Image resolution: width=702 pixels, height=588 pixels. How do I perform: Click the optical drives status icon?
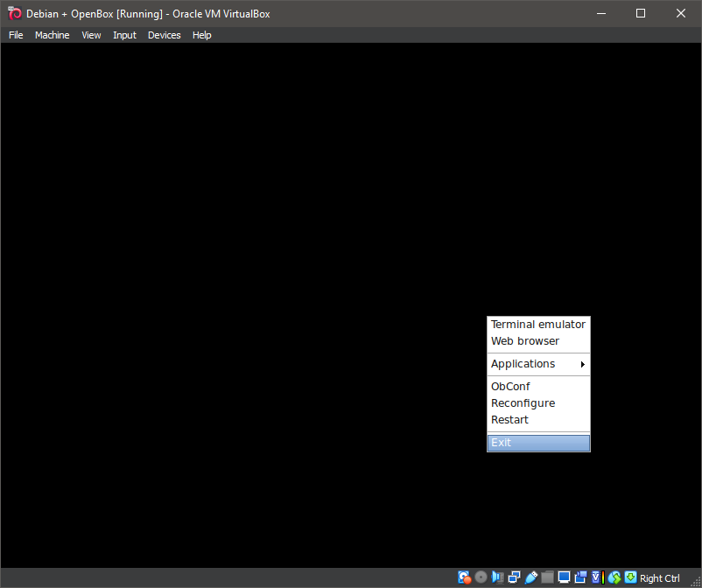pos(480,577)
